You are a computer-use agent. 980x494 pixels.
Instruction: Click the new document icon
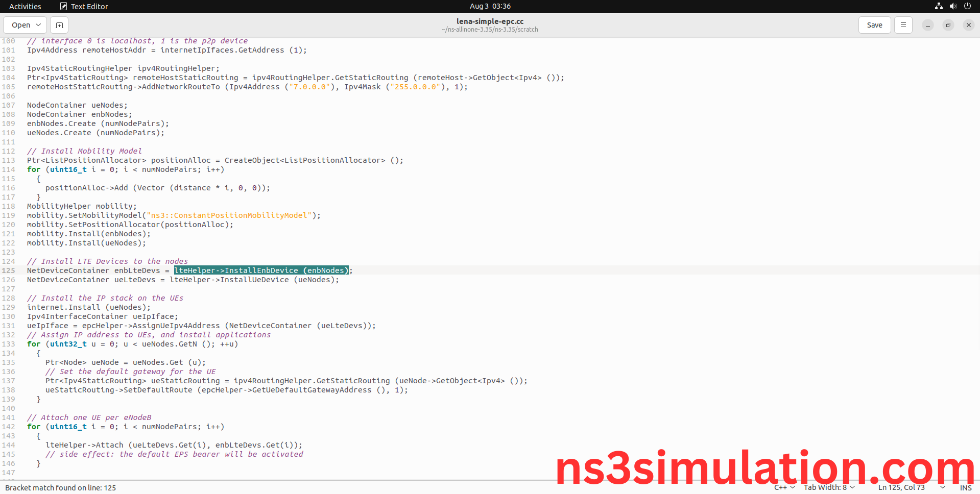(59, 25)
